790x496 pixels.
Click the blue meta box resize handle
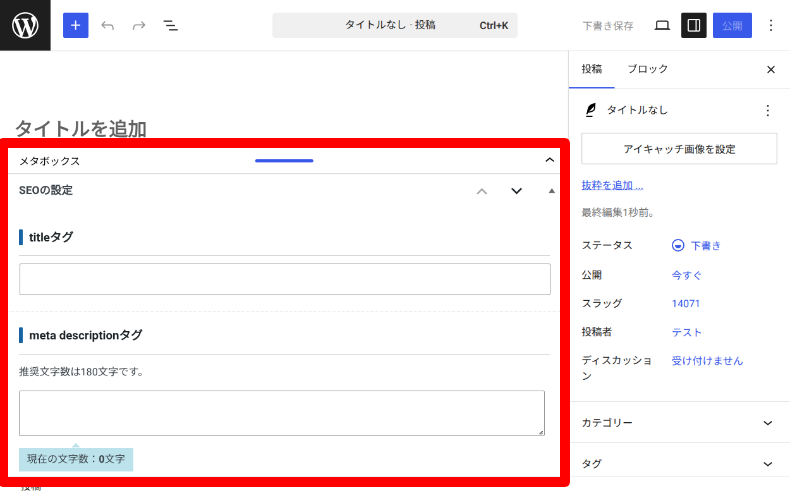click(x=284, y=161)
